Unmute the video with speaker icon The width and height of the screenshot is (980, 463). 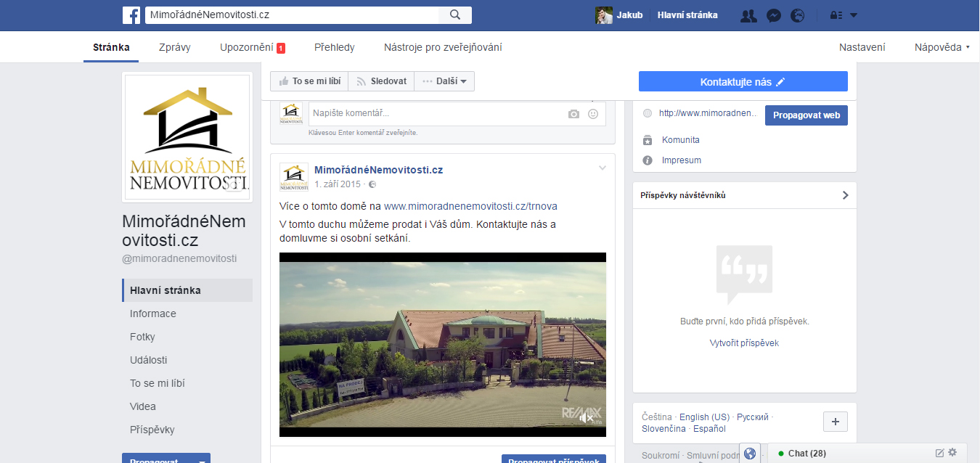pos(587,417)
